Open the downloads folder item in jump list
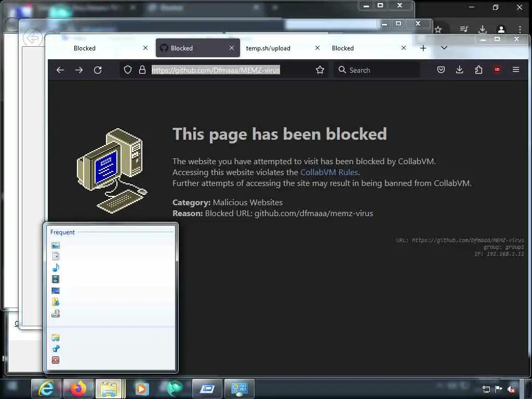Image resolution: width=532 pixels, height=399 pixels. (56, 302)
